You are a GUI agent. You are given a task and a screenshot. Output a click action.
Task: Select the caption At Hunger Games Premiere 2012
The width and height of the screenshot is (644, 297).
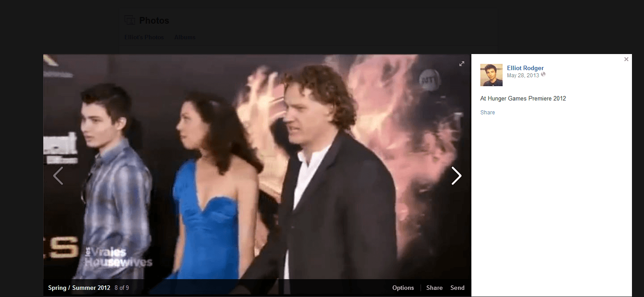coord(523,99)
